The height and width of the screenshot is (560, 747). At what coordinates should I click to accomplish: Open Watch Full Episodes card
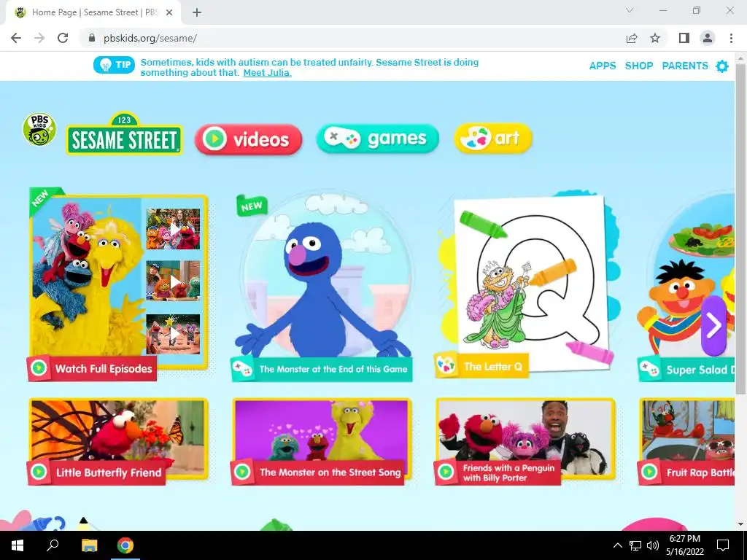point(118,284)
